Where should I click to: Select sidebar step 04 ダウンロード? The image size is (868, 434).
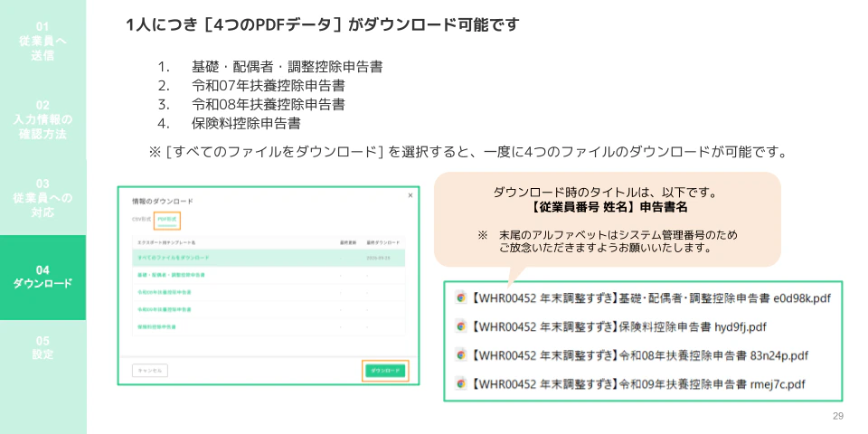click(42, 278)
